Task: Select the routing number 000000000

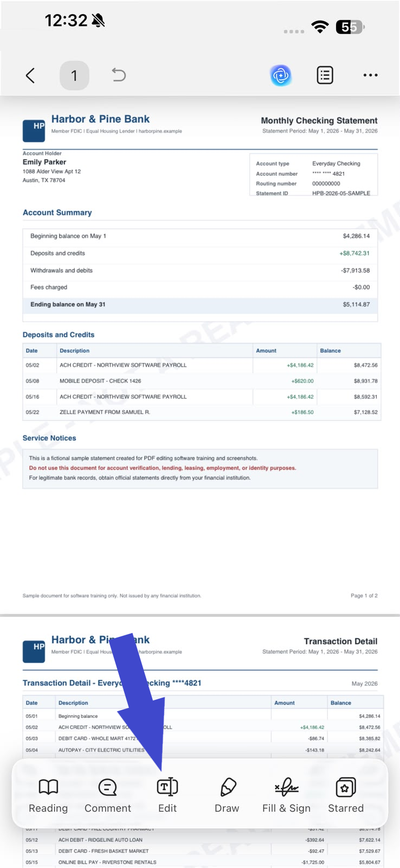Action: point(326,183)
